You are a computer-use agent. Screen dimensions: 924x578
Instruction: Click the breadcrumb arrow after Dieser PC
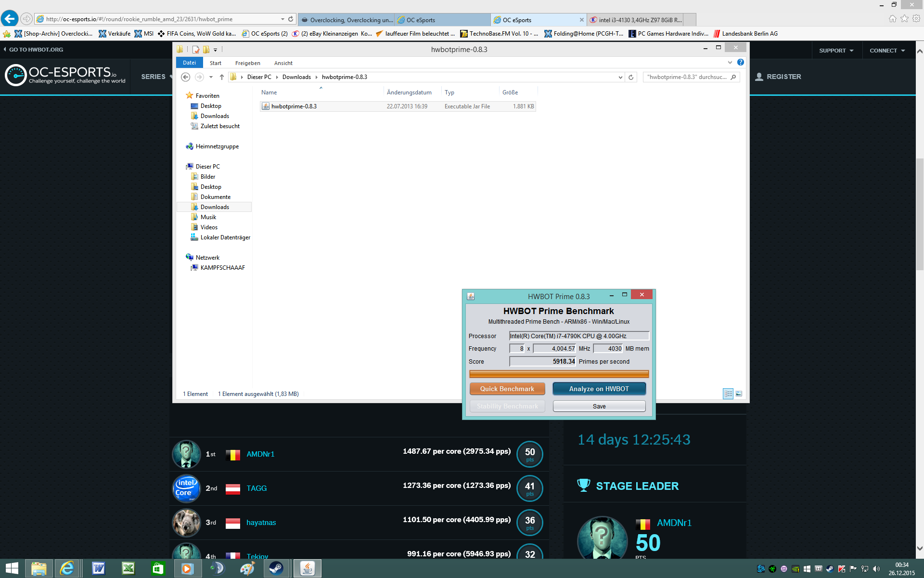tap(277, 77)
